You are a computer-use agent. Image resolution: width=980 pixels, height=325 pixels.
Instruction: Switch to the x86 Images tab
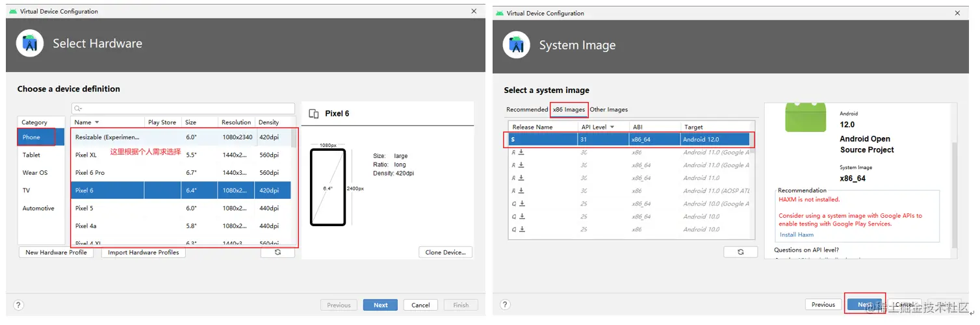569,109
